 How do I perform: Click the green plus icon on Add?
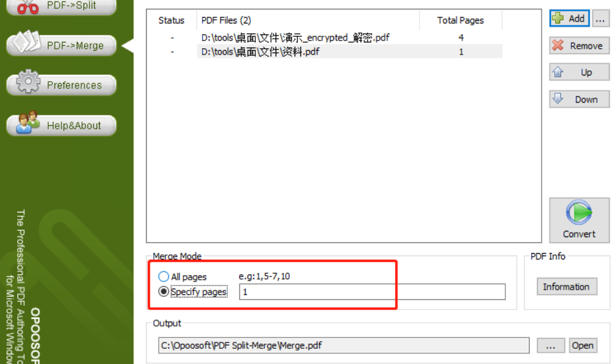557,18
